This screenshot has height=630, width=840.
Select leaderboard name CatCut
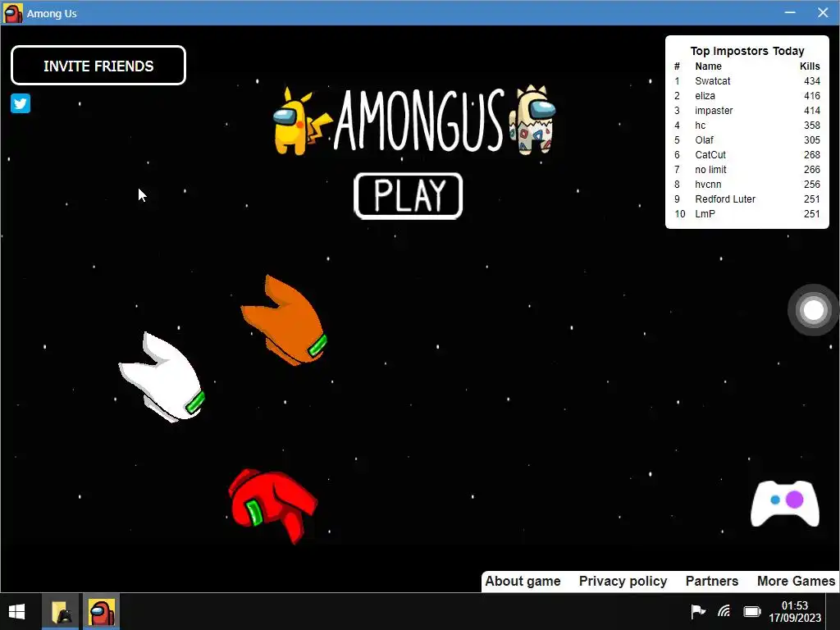710,155
